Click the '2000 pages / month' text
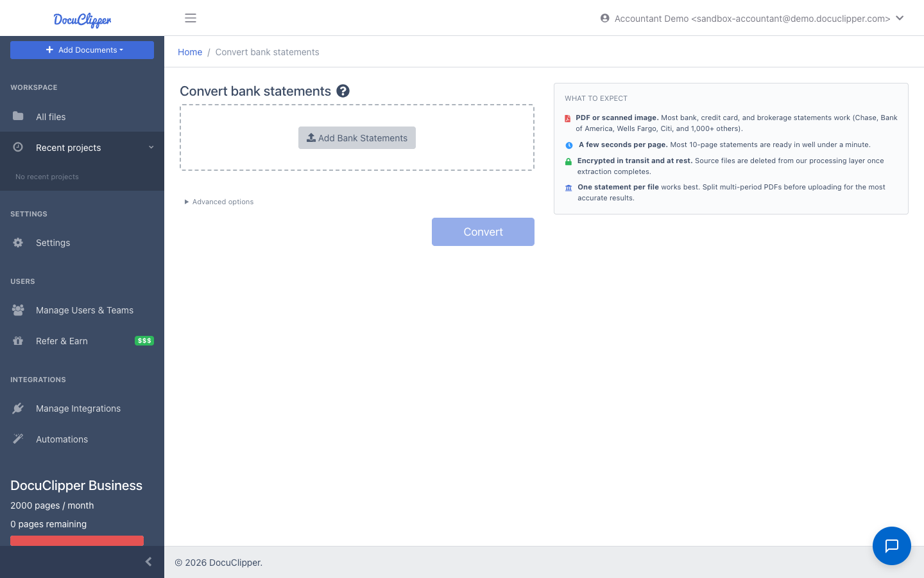The image size is (924, 578). pos(52,505)
